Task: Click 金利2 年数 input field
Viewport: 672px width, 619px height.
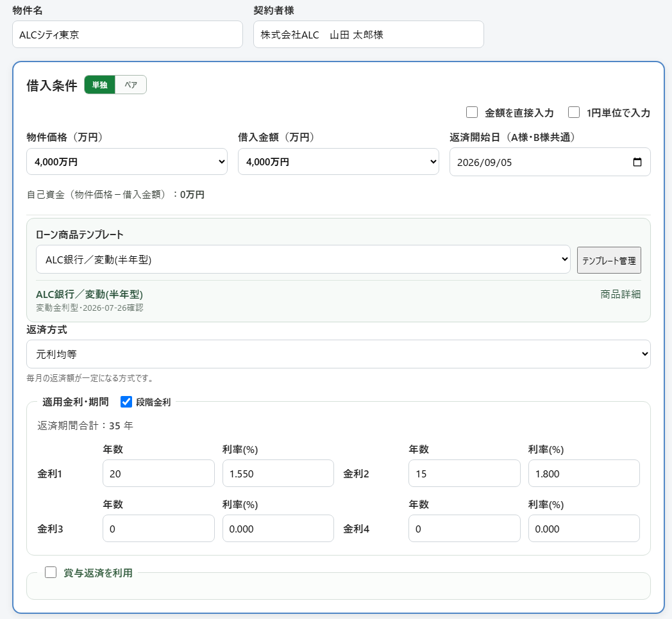Action: click(464, 474)
